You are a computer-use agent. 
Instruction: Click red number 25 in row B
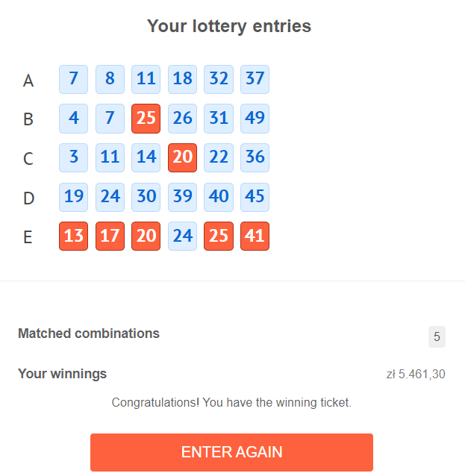click(146, 119)
